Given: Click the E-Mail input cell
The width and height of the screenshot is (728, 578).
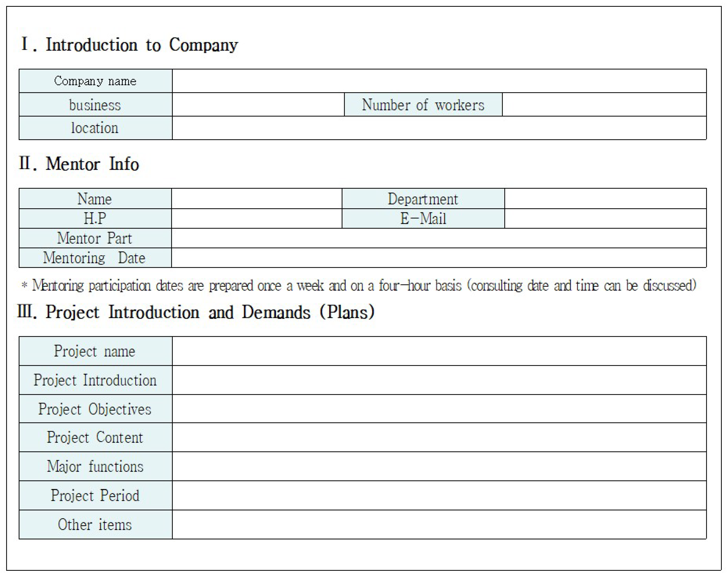Looking at the screenshot, I should click(605, 218).
